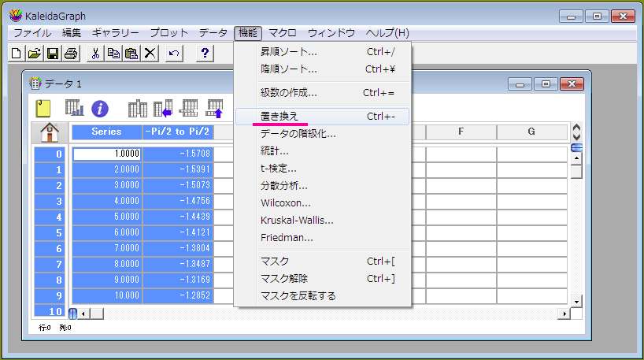Choose 統計... from the menu
This screenshot has height=360, width=644.
click(x=323, y=150)
